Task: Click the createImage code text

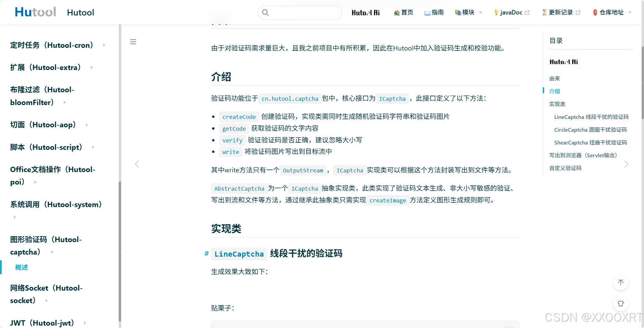Action: tap(388, 200)
